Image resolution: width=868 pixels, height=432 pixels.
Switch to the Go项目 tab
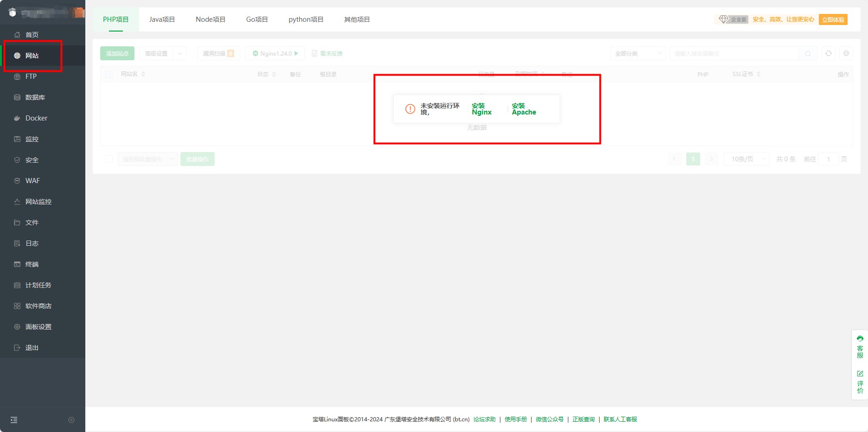[x=257, y=19]
